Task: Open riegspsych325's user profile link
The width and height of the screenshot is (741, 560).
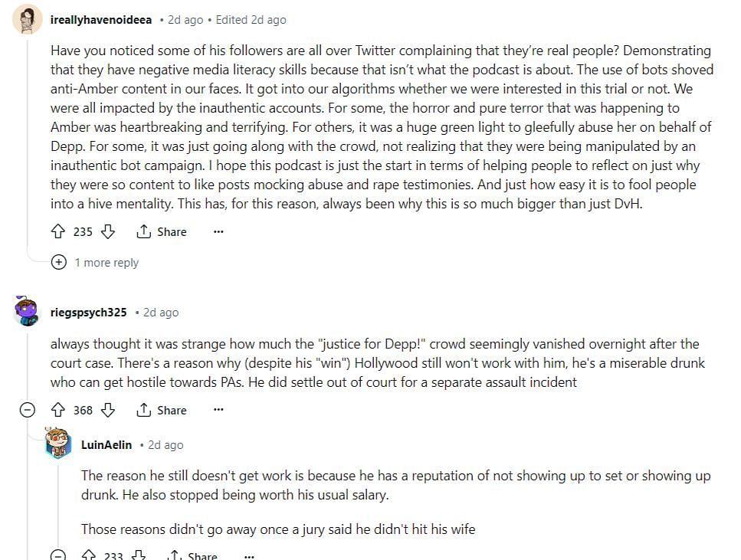Action: coord(89,312)
